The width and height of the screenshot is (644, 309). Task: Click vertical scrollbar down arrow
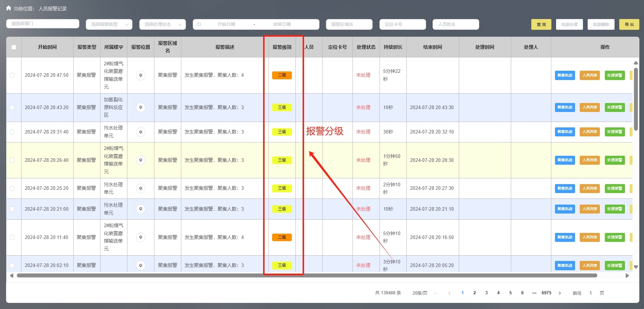click(x=636, y=267)
